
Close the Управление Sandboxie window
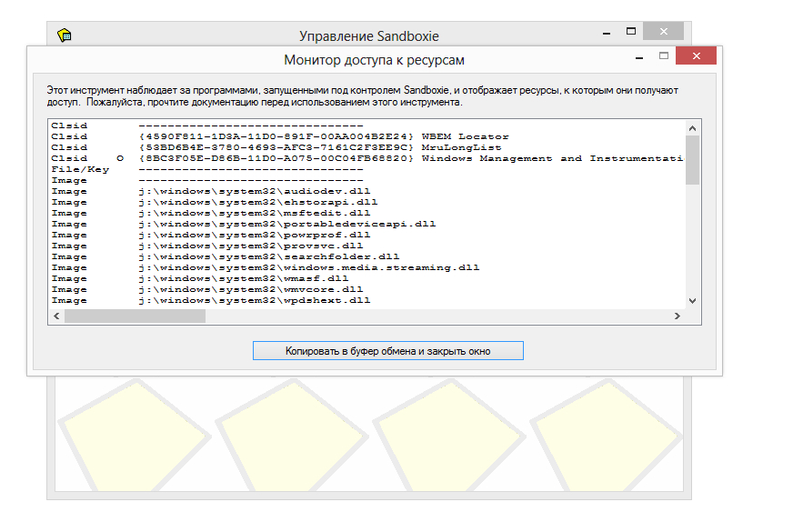pos(663,32)
